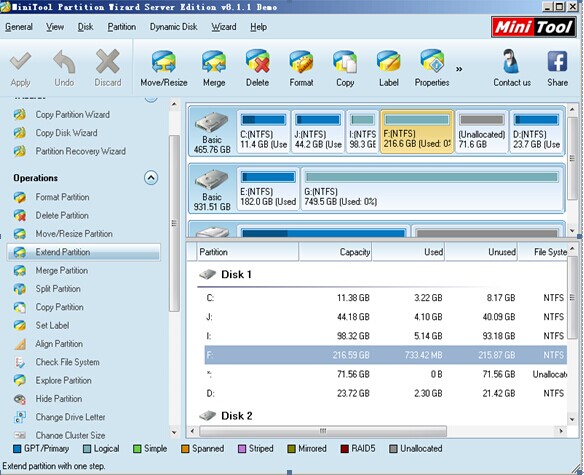584x475 pixels.
Task: Click the Facebook Share icon
Action: click(x=557, y=61)
